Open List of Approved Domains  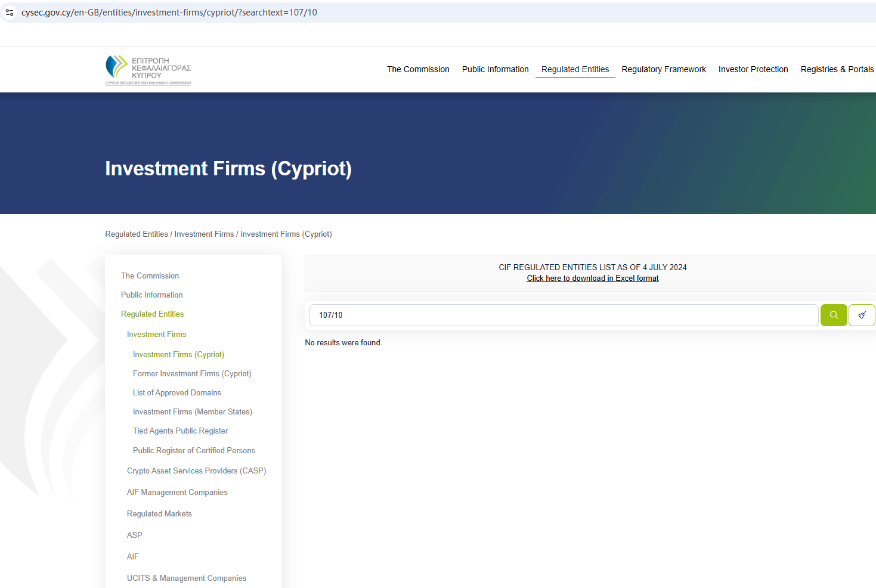pyautogui.click(x=177, y=393)
